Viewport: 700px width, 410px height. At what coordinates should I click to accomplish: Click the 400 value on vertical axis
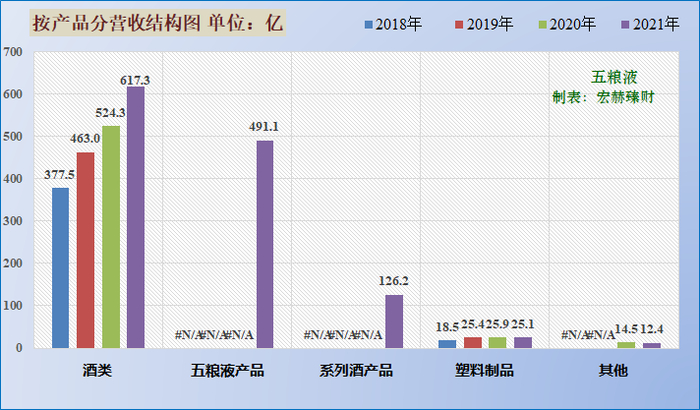[12, 179]
